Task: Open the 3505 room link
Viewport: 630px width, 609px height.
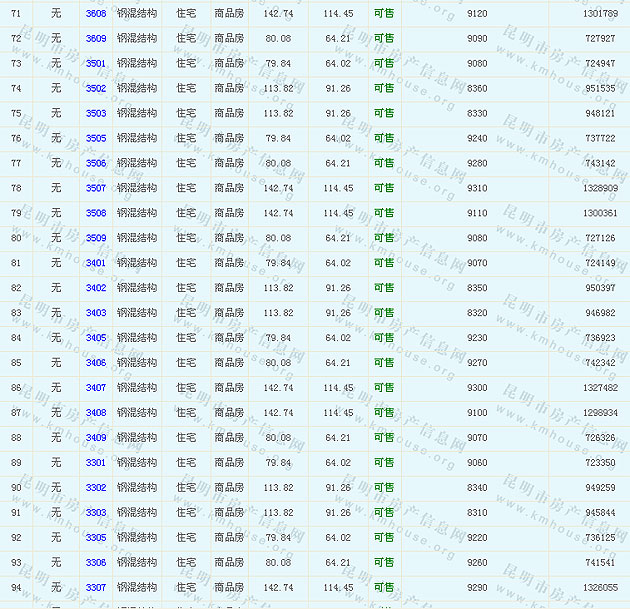Action: coord(96,139)
